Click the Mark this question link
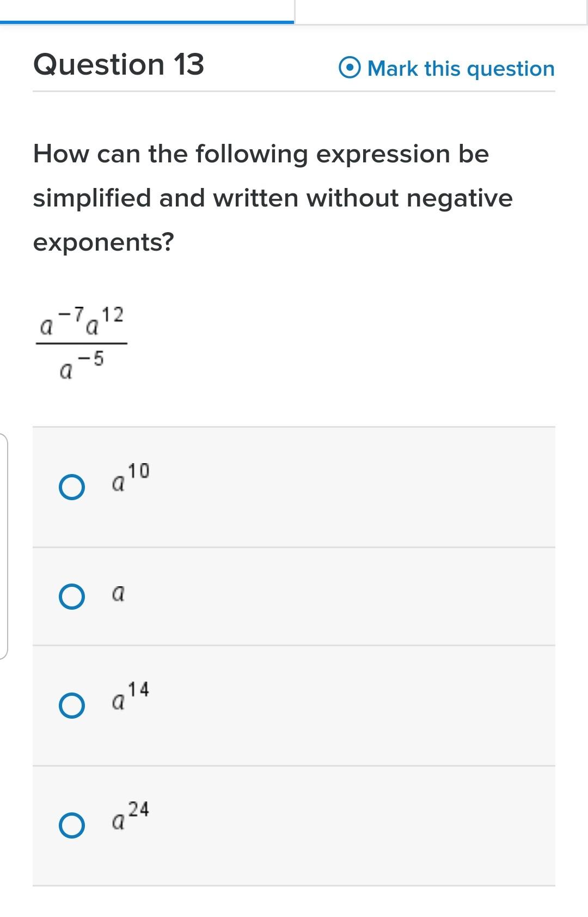 pyautogui.click(x=460, y=67)
